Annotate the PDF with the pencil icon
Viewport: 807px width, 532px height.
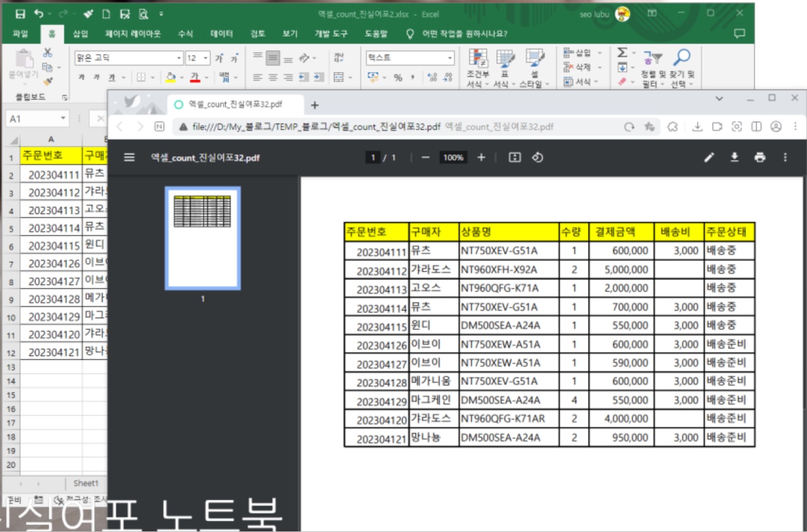pos(709,157)
